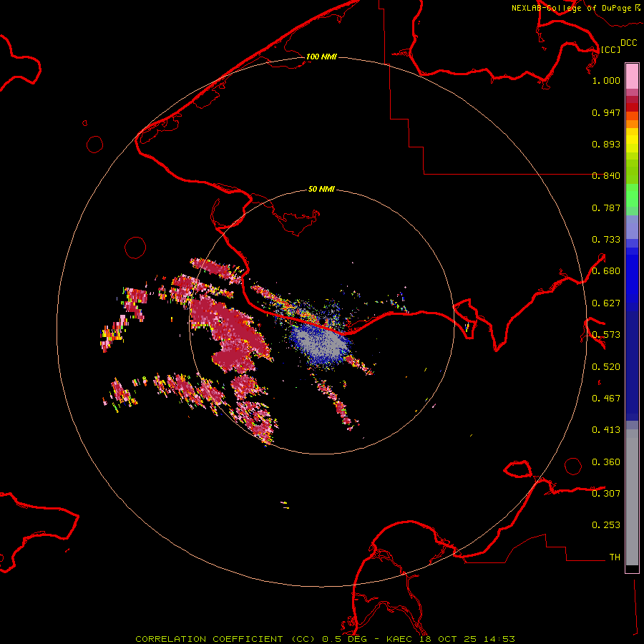The image size is (644, 644).
Task: Click the 0.573 scale value
Action: (x=606, y=335)
